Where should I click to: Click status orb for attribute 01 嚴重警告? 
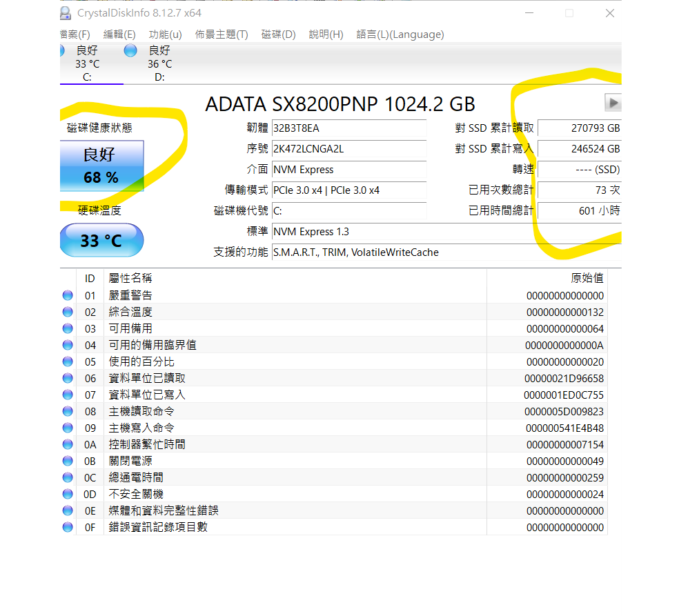68,295
